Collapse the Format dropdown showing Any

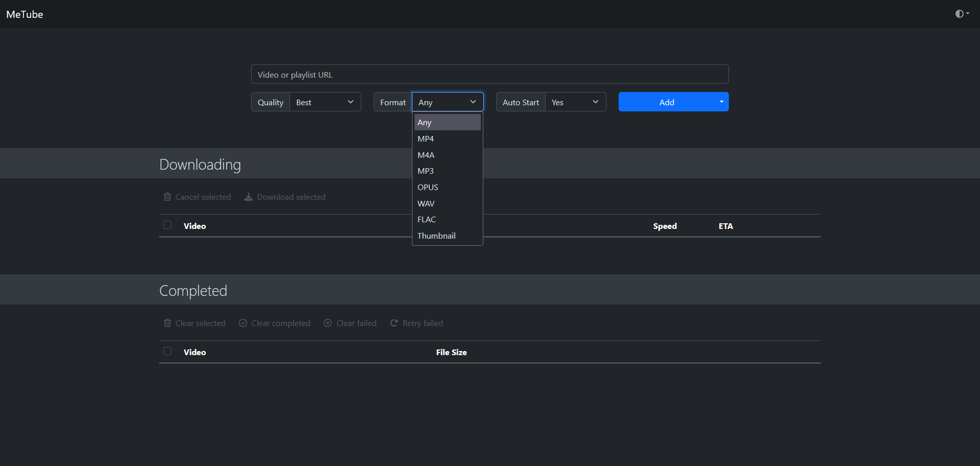(x=448, y=102)
